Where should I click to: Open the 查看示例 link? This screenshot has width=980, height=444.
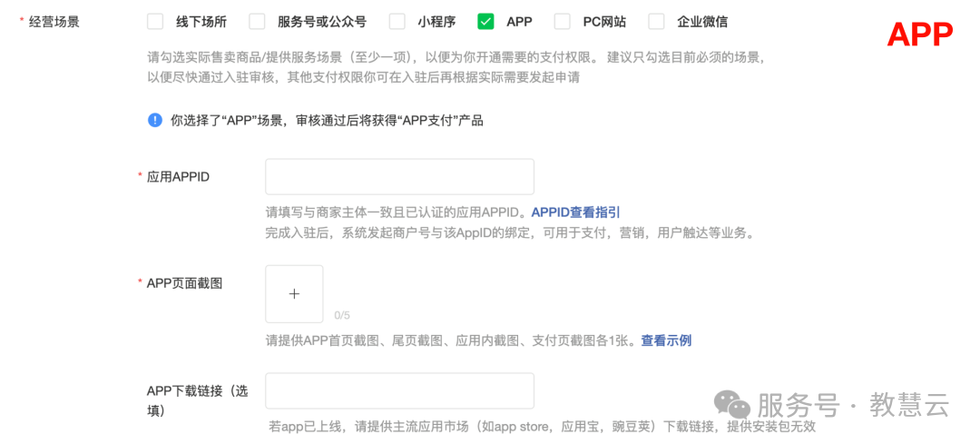coord(666,340)
